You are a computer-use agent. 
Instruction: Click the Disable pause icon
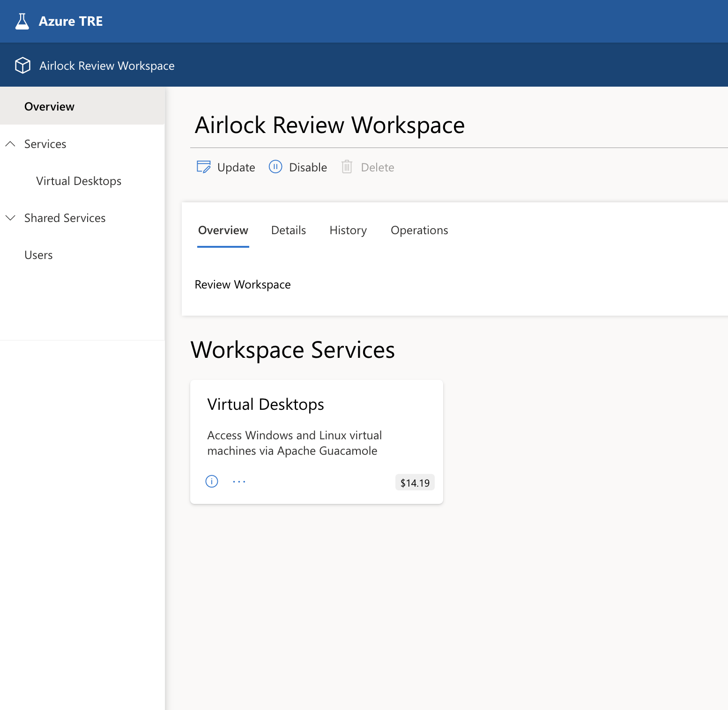click(275, 167)
